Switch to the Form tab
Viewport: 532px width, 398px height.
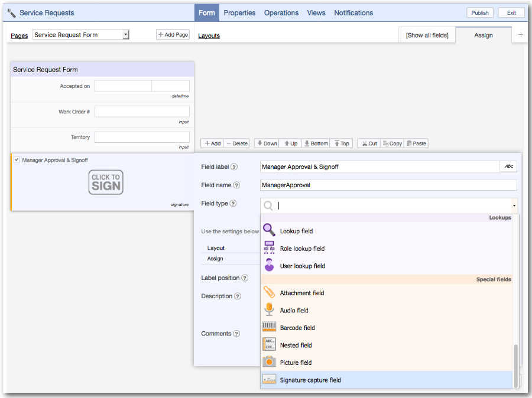coord(207,13)
